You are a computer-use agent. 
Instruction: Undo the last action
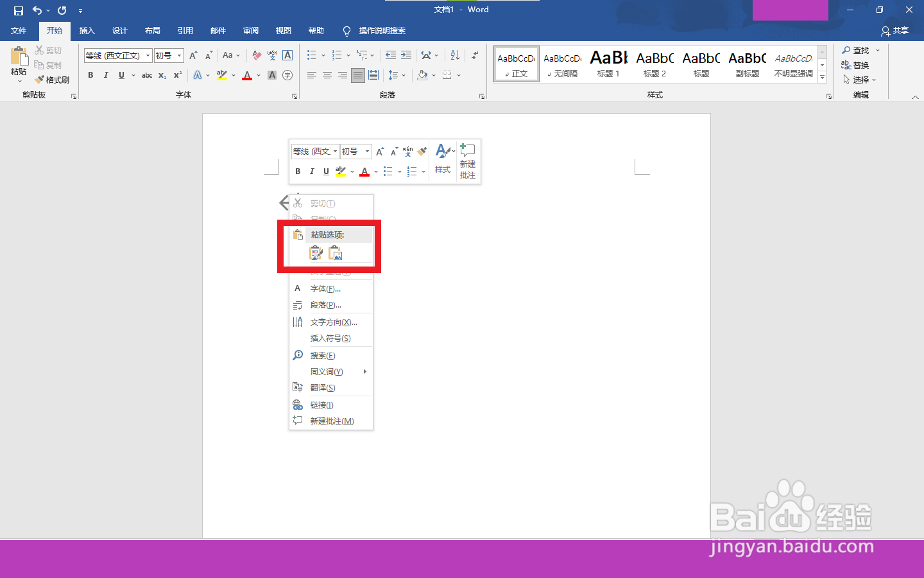click(37, 10)
